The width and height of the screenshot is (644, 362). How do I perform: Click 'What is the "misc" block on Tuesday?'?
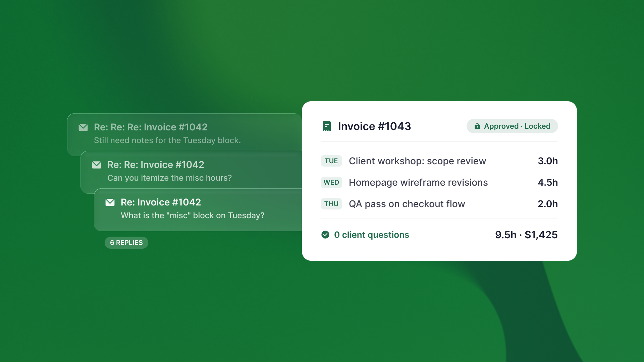pos(193,216)
